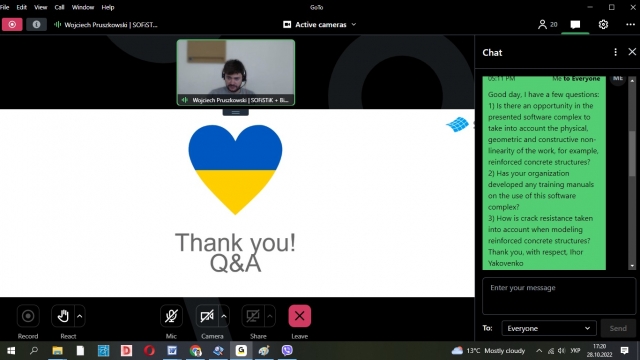Click the Enter your message field
Screen dimensions: 640x360
click(559, 296)
